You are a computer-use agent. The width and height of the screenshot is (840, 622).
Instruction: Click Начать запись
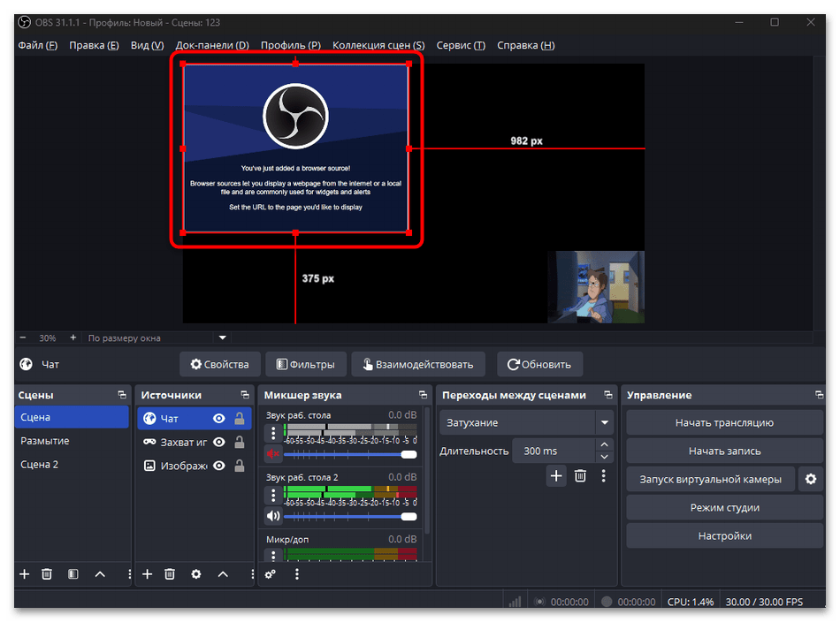pyautogui.click(x=724, y=451)
